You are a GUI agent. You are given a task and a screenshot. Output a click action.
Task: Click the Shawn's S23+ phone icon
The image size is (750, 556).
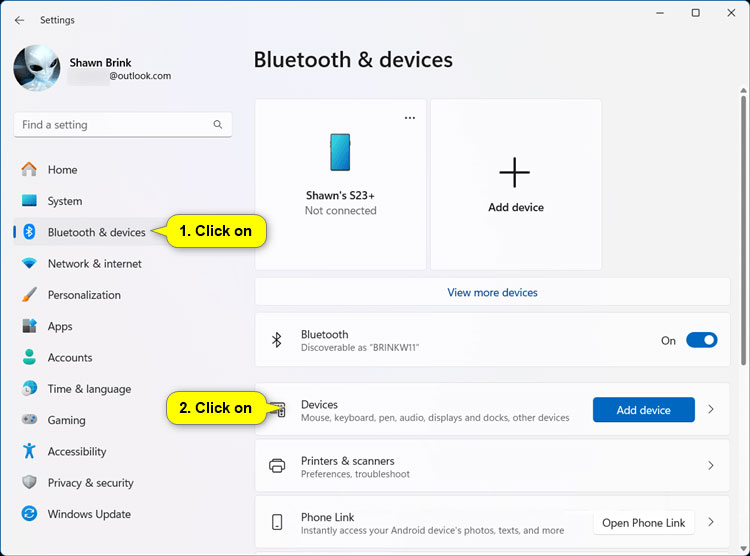[340, 152]
